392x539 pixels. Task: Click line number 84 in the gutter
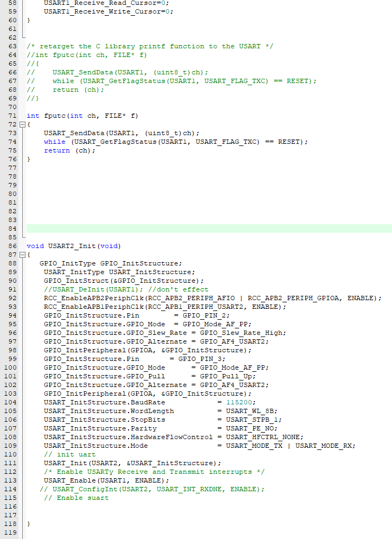(12, 229)
